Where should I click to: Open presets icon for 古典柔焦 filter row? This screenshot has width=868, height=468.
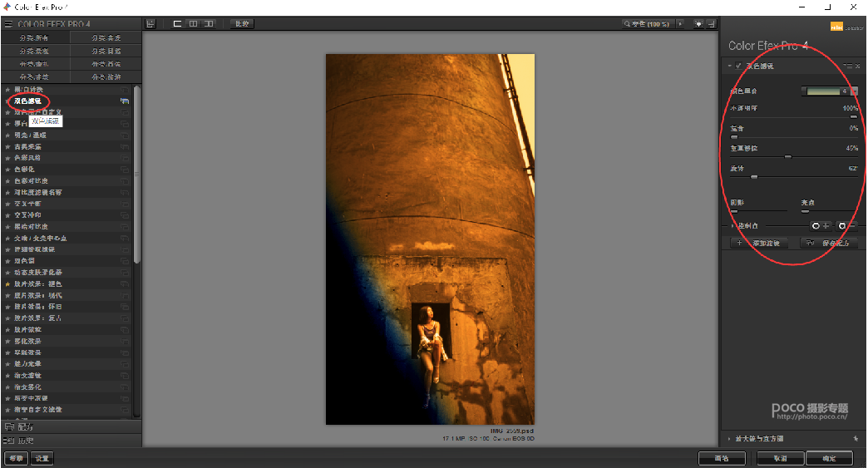pyautogui.click(x=125, y=146)
